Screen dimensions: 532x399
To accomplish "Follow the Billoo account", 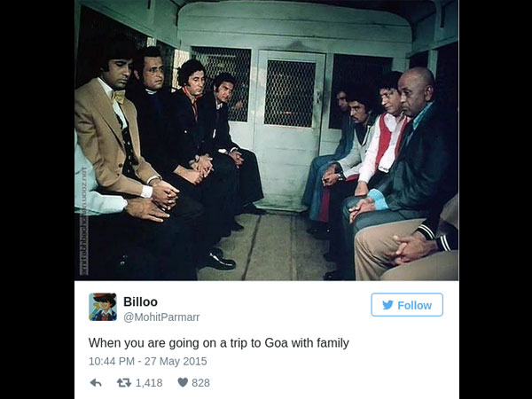I will click(407, 305).
